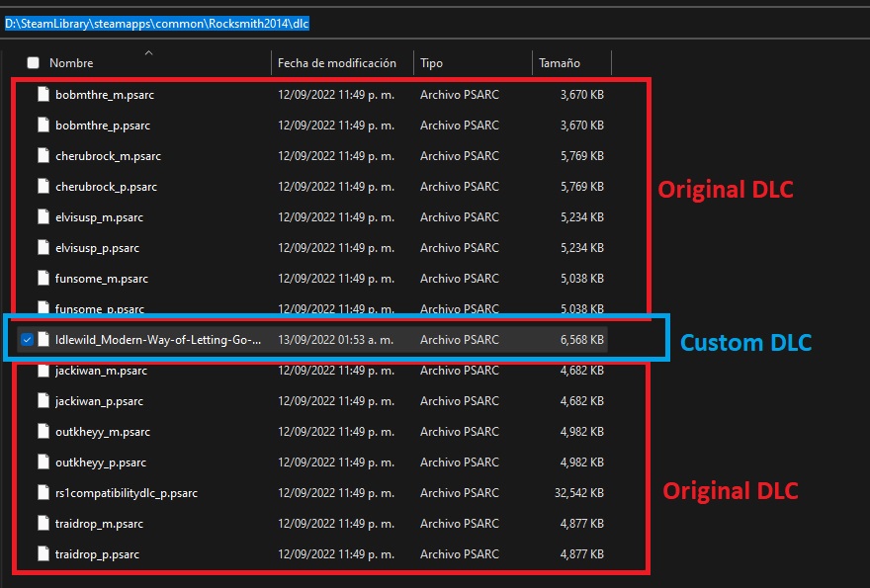
Task: Click the bobmthre_m.psarc file icon
Action: pos(43,95)
